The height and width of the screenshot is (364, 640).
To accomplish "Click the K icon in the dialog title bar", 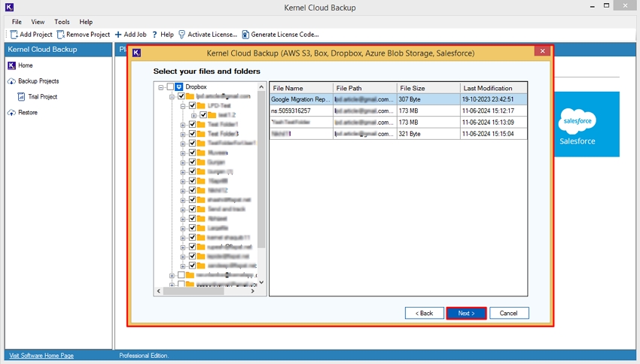I will click(137, 53).
